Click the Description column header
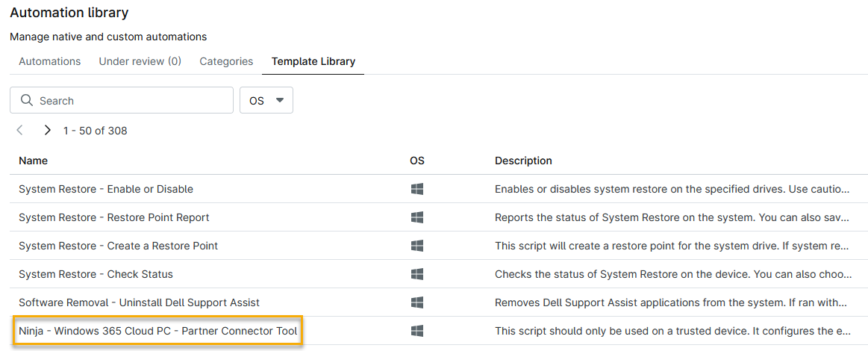 coord(523,161)
